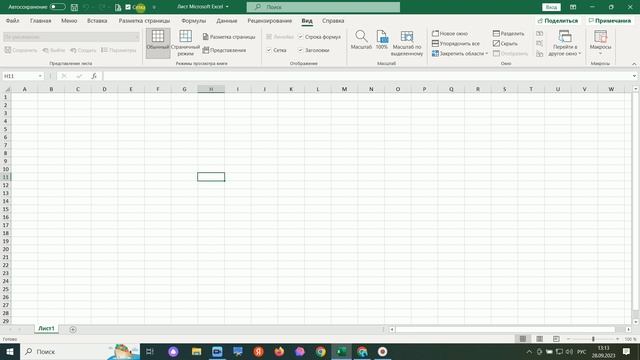This screenshot has height=360, width=640.
Task: Switch to the Разметка страницы tab
Action: click(x=144, y=21)
